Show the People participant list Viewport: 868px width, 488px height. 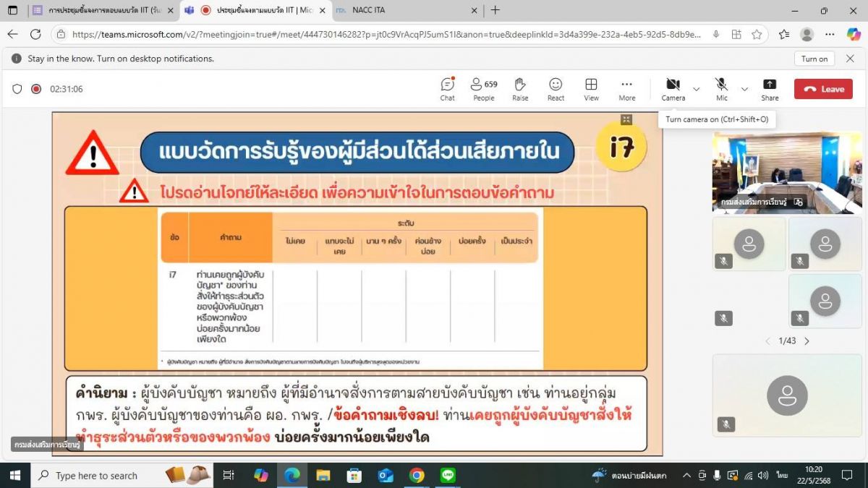(x=483, y=89)
